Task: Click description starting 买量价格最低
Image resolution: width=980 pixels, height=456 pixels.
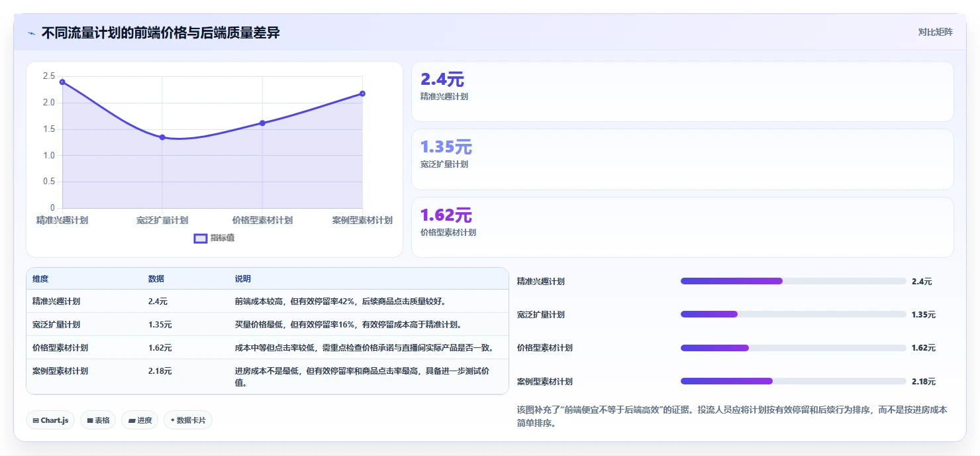Action: tap(348, 324)
